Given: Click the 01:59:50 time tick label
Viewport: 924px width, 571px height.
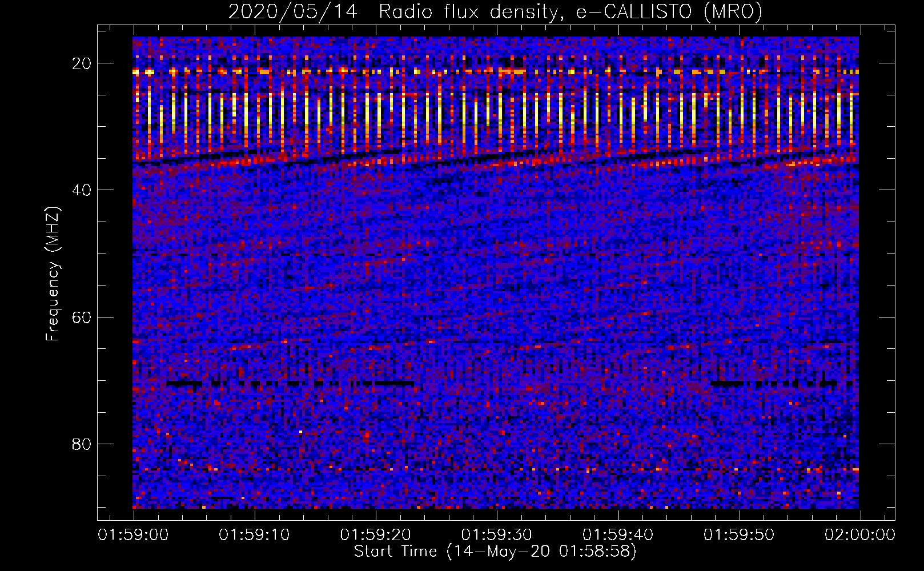Looking at the screenshot, I should pos(739,535).
